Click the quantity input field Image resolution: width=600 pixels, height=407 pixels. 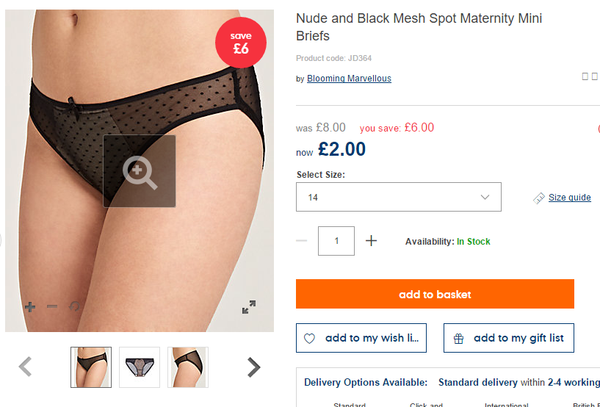(x=336, y=241)
